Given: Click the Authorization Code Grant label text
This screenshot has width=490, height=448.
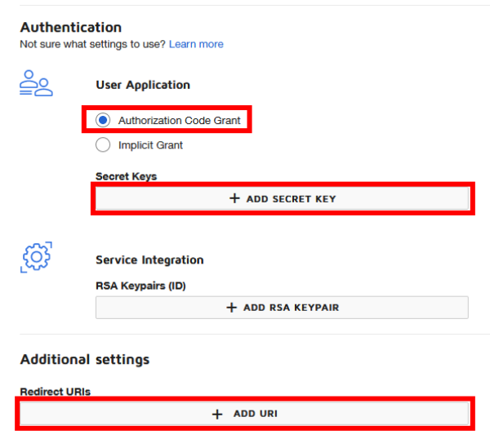Looking at the screenshot, I should tap(179, 120).
